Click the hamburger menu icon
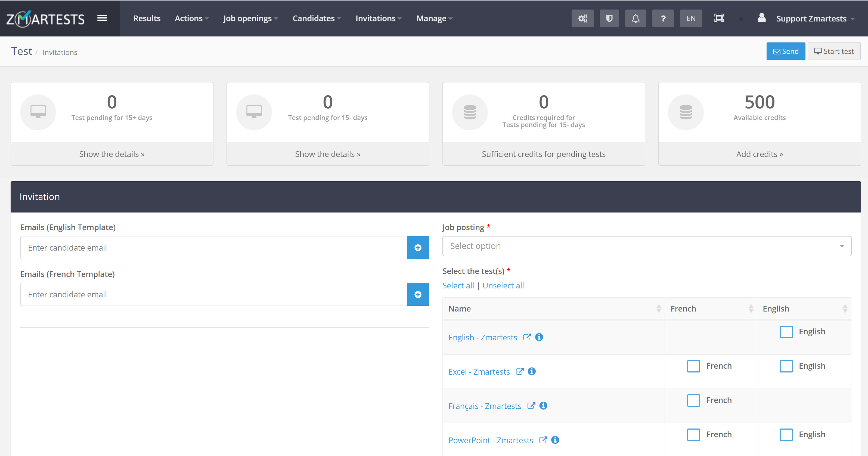 (x=102, y=18)
